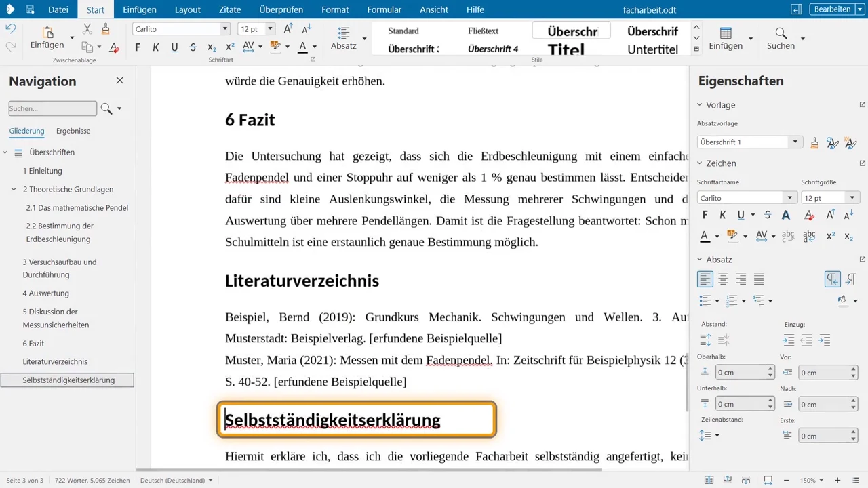Apply superscript from the ribbon Schriftart group
Viewport: 868px width, 488px height.
pyautogui.click(x=230, y=47)
